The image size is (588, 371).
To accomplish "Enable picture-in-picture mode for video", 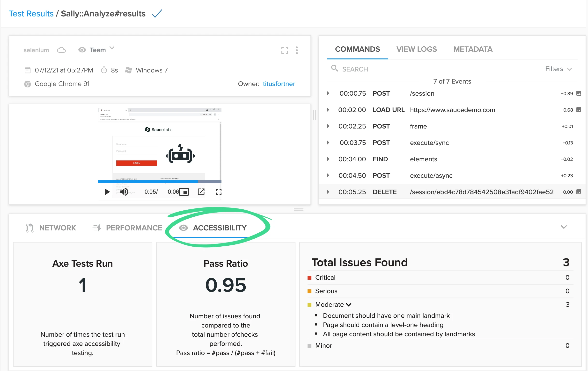I will tap(184, 192).
